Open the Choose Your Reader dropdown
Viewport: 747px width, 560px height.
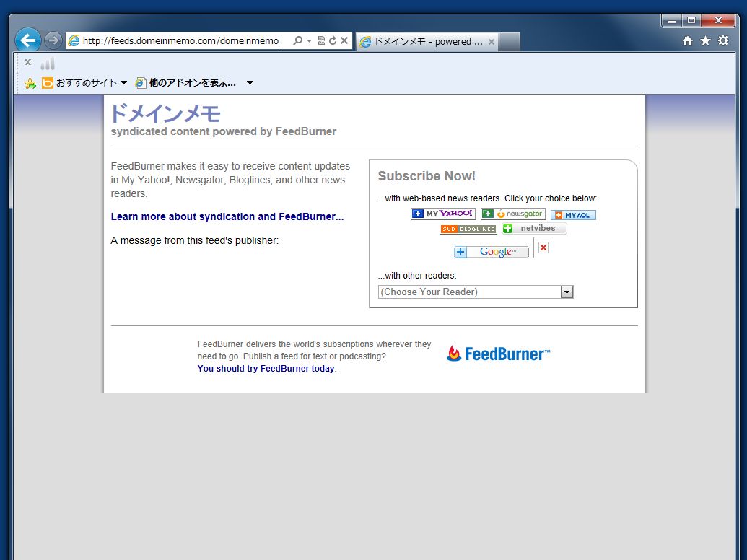coord(476,292)
